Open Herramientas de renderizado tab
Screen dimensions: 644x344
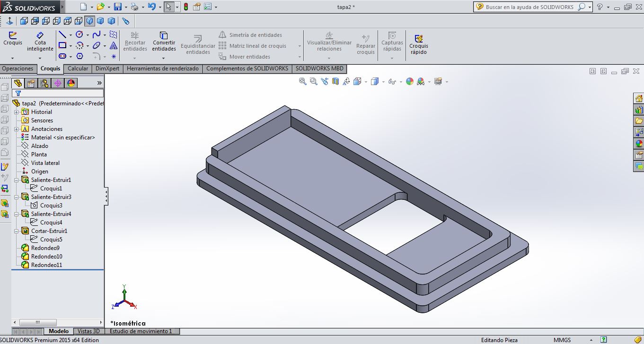coord(163,69)
